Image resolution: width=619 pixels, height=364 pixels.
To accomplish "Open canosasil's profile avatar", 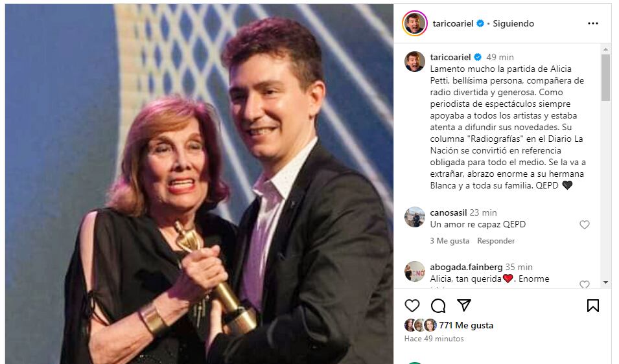I will (415, 217).
